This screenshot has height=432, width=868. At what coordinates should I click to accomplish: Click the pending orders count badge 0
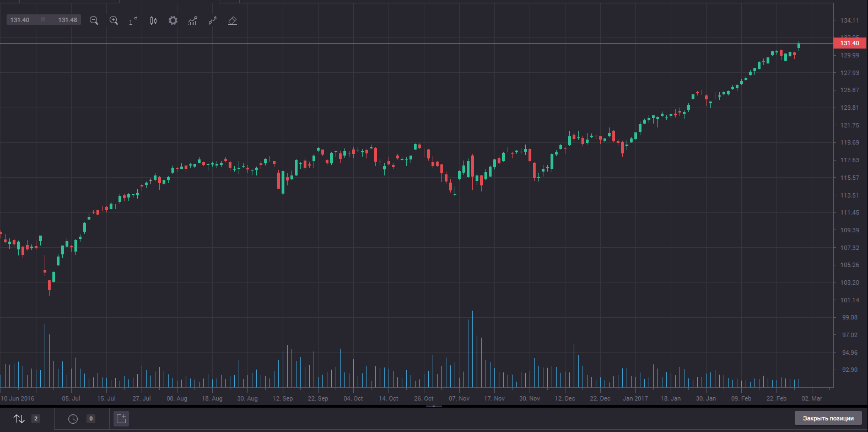point(91,419)
